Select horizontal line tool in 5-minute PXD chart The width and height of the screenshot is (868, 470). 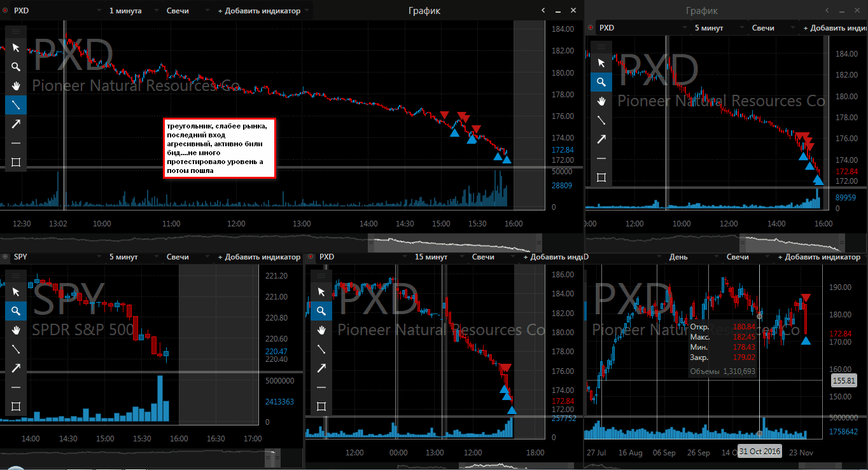click(601, 158)
